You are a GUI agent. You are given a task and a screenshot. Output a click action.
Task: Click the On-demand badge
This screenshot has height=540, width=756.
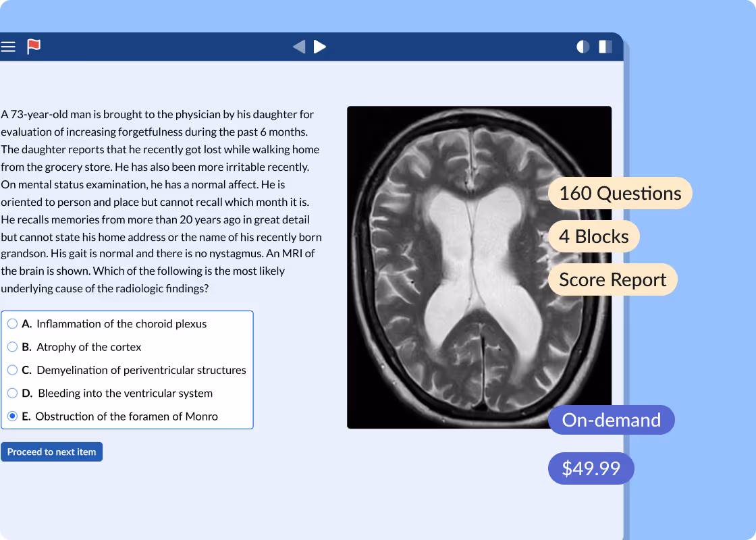click(x=612, y=420)
